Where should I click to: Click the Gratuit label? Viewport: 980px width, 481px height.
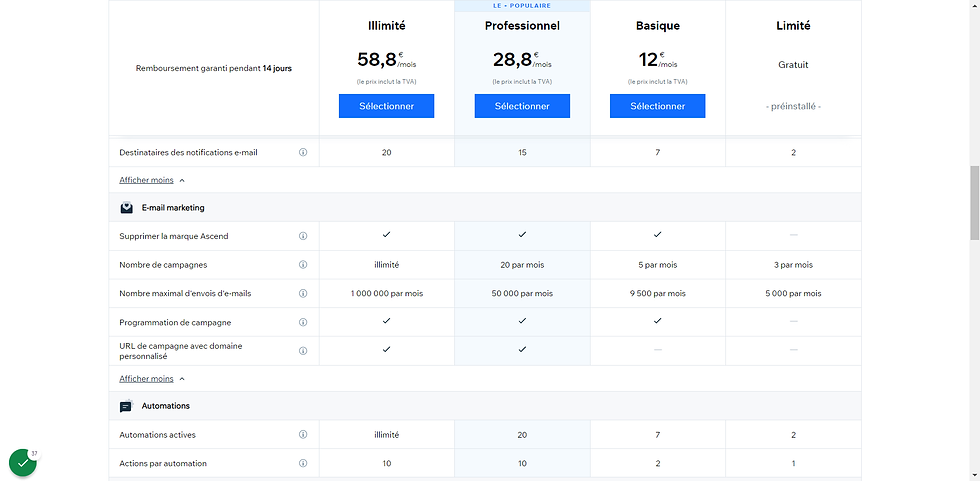pos(793,65)
